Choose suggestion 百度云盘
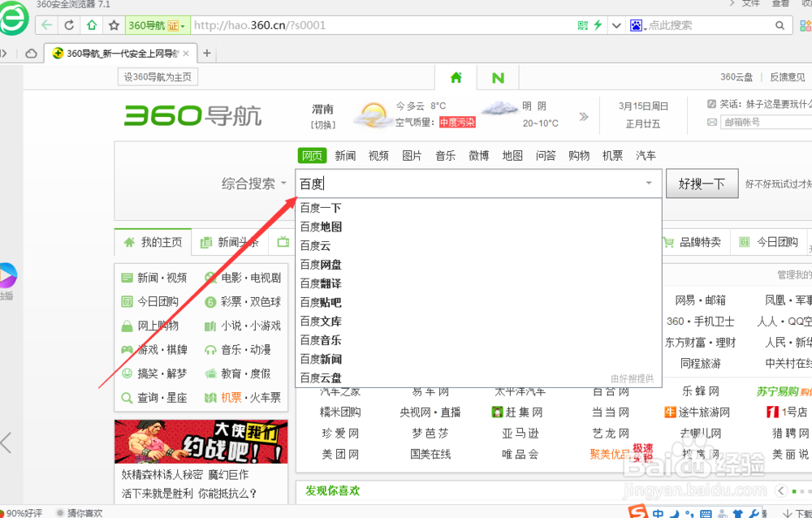 coord(478,378)
